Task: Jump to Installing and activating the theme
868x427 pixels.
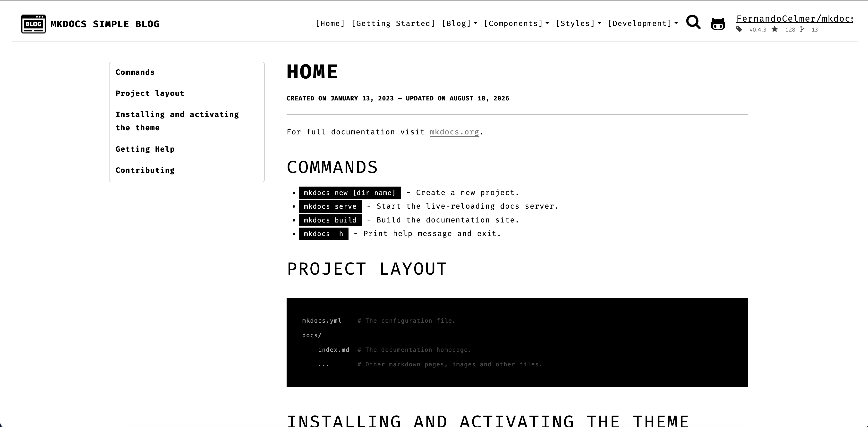Action: click(177, 121)
